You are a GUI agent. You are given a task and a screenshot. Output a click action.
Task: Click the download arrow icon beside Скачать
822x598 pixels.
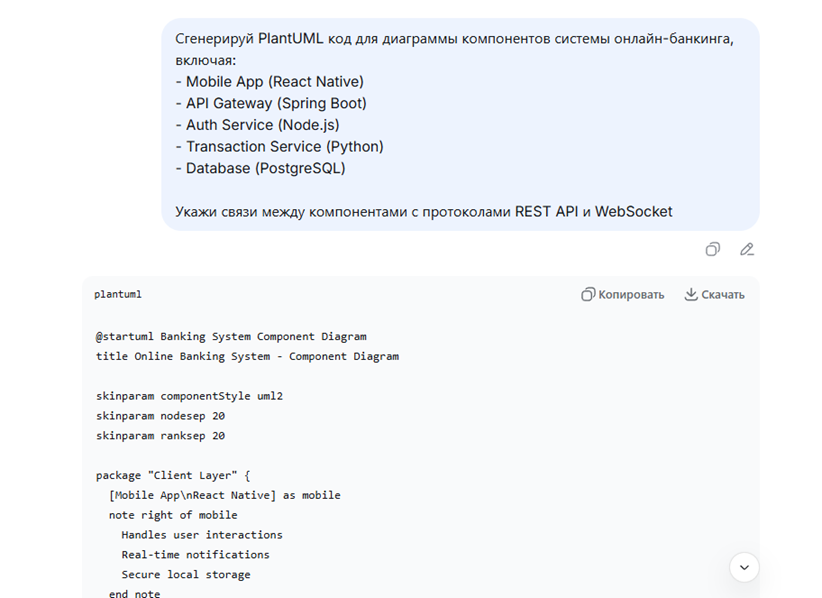[690, 294]
